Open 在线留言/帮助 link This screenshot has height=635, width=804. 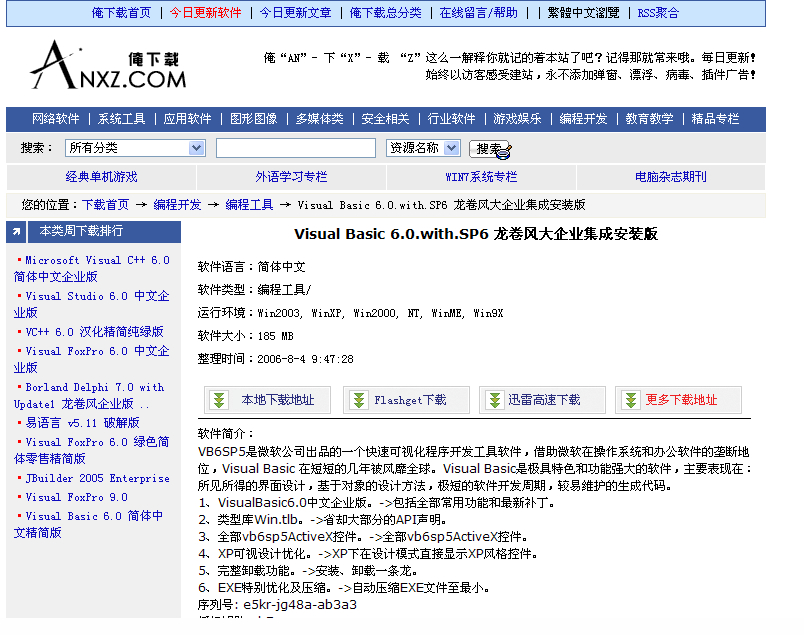(478, 13)
